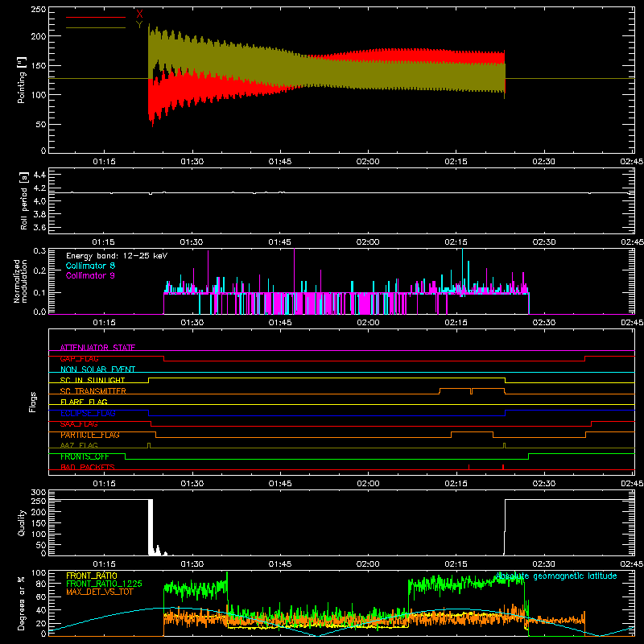644x644 pixels.
Task: Click the 4.4 tick on Roll period axis
Action: click(x=39, y=175)
